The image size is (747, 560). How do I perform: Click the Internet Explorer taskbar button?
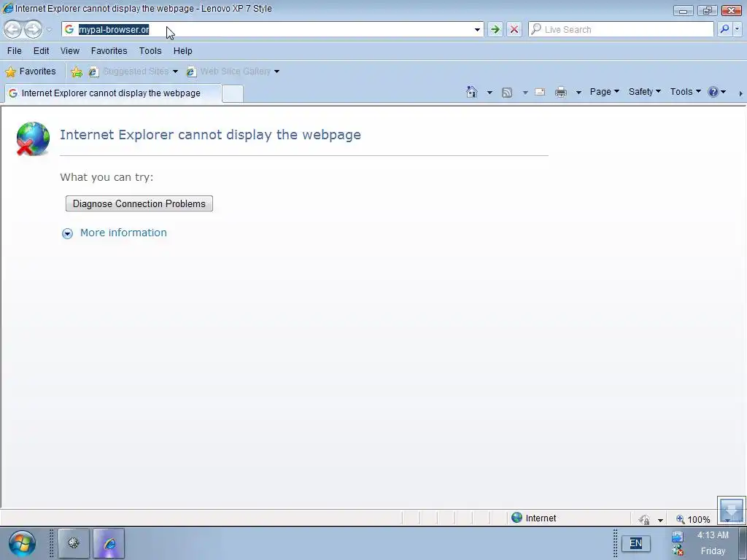tap(109, 542)
